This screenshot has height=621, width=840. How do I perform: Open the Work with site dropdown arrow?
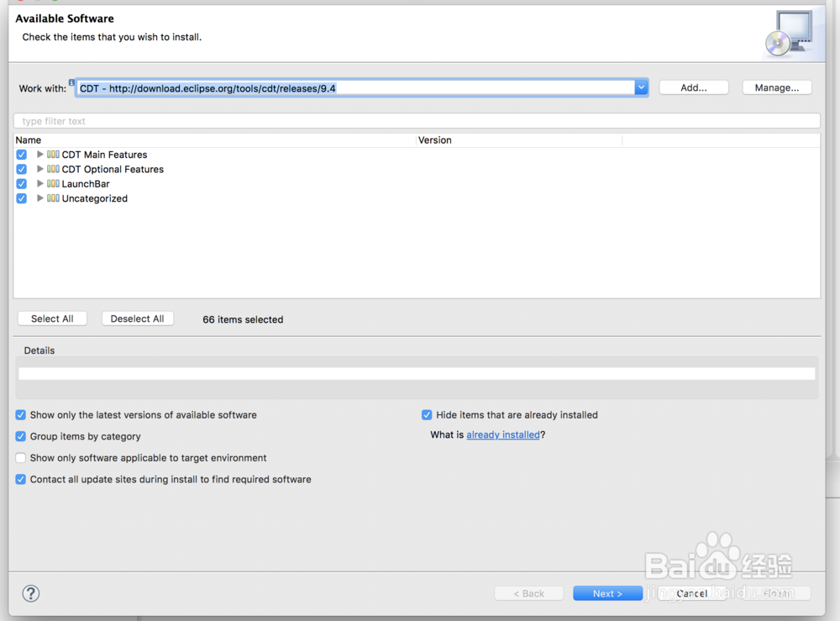click(641, 88)
